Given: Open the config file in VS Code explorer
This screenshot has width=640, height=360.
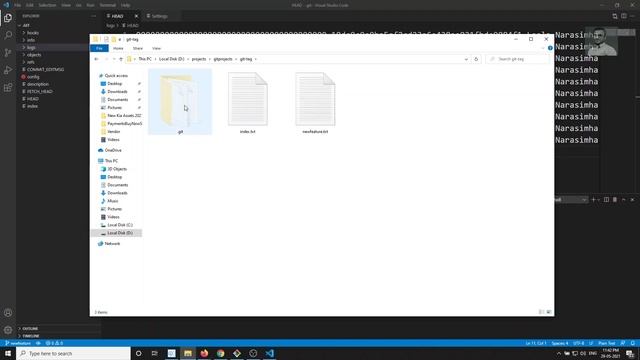Looking at the screenshot, I should tap(33, 77).
